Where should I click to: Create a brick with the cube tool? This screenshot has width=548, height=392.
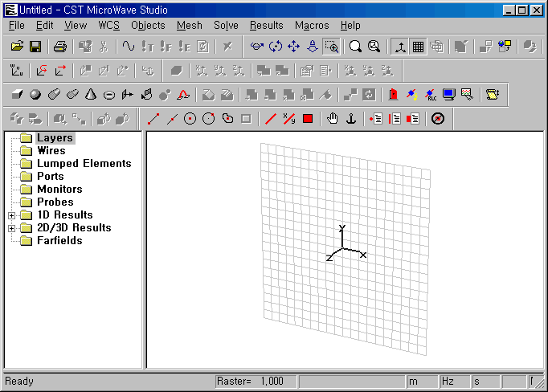point(16,94)
